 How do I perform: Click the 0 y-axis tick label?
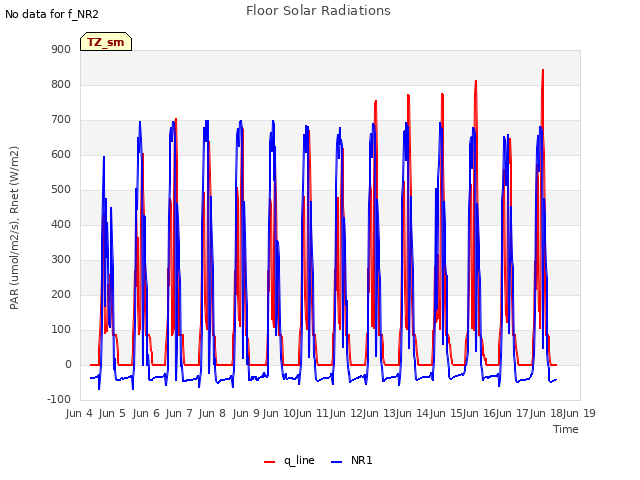click(68, 365)
